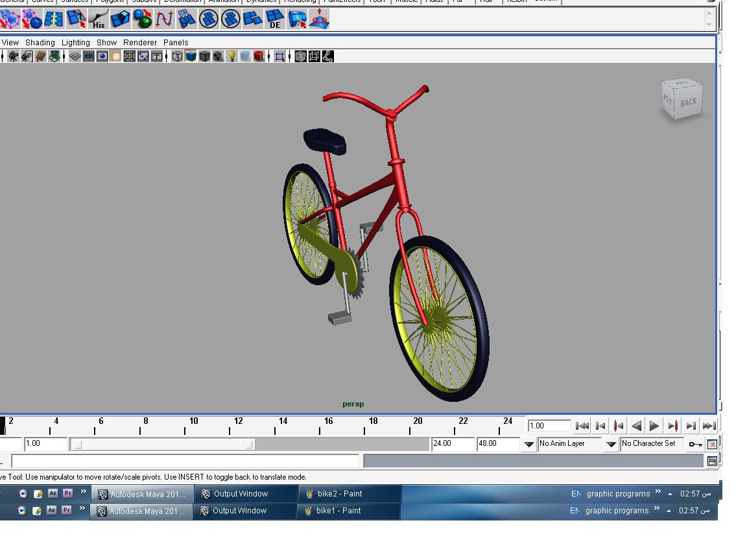Open the Renderer menu

coord(140,42)
